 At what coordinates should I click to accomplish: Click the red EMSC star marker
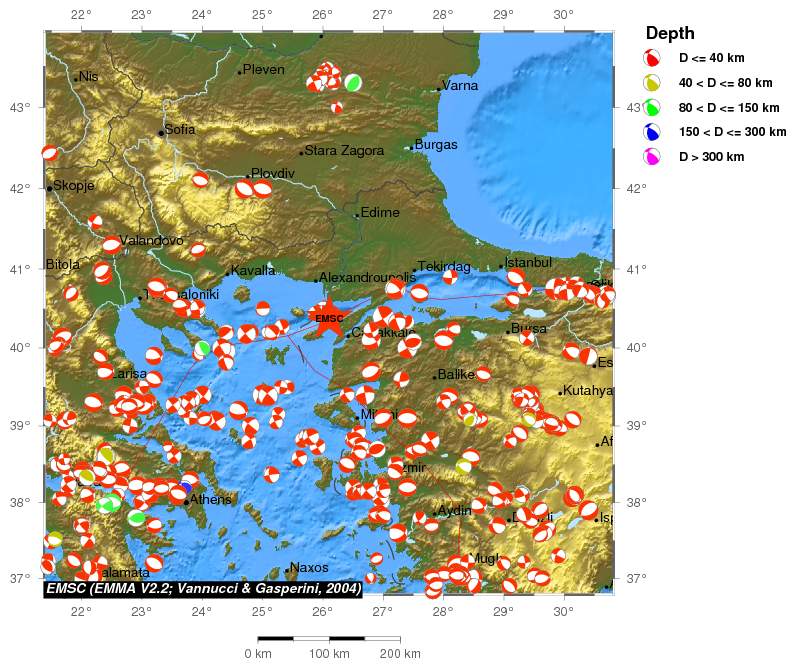328,318
